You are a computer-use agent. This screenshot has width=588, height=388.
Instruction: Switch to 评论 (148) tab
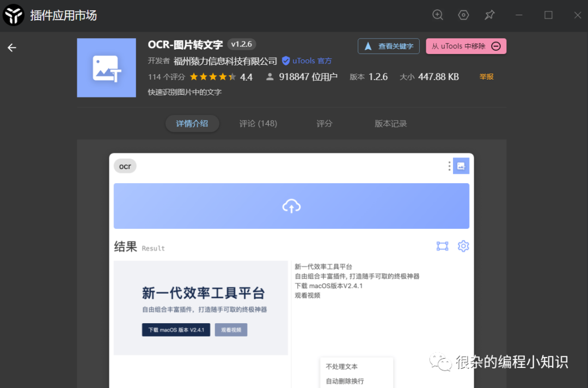point(258,124)
